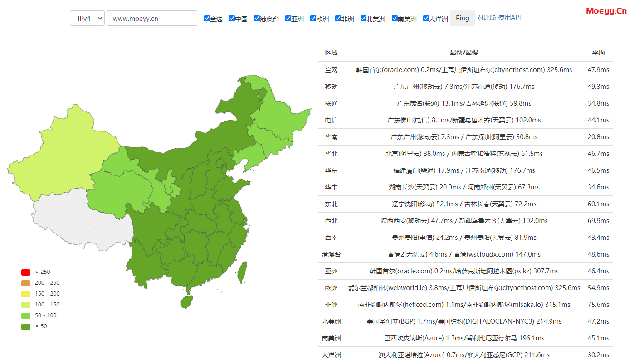Toggle the 南美洲 checkbox

click(395, 19)
